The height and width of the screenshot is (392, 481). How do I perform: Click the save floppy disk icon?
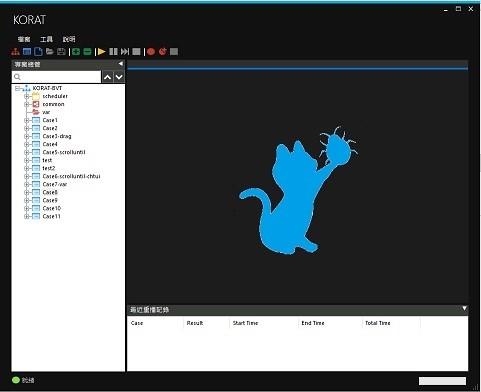pyautogui.click(x=61, y=51)
